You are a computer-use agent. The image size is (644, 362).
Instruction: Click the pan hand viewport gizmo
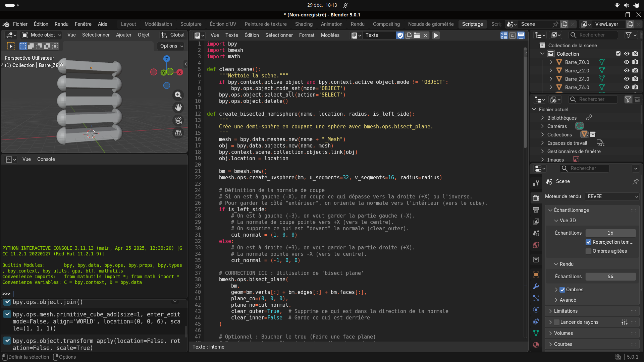tap(178, 107)
